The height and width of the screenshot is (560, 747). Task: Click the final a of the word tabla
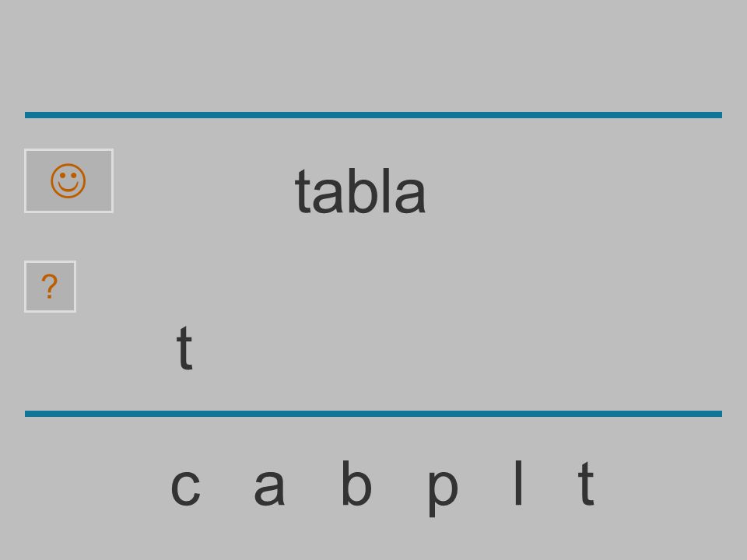tap(410, 196)
